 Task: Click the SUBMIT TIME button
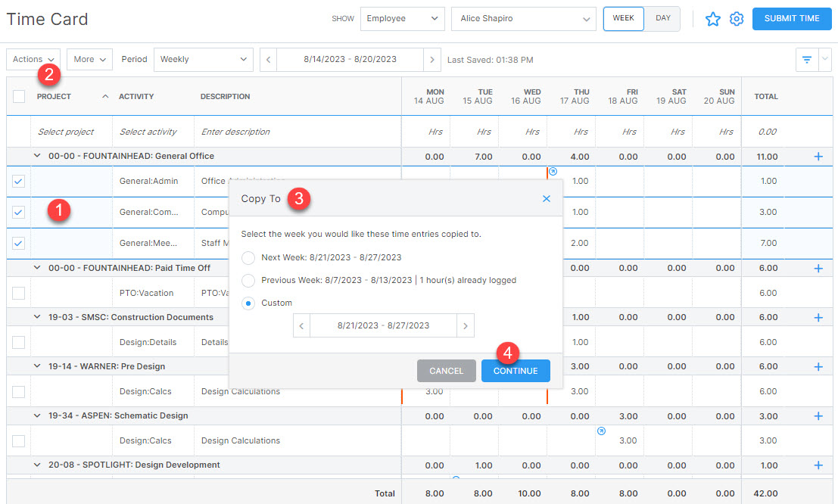click(x=791, y=18)
